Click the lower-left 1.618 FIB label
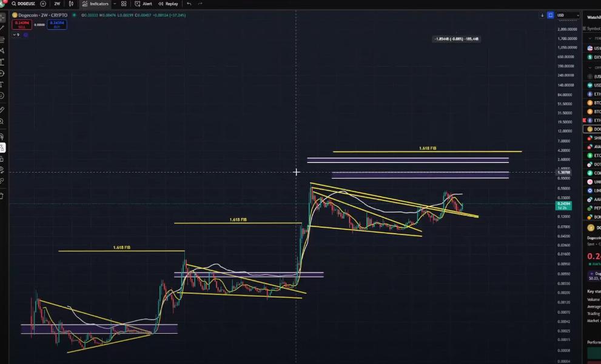Screen dimensions: 601x364 click(x=121, y=248)
